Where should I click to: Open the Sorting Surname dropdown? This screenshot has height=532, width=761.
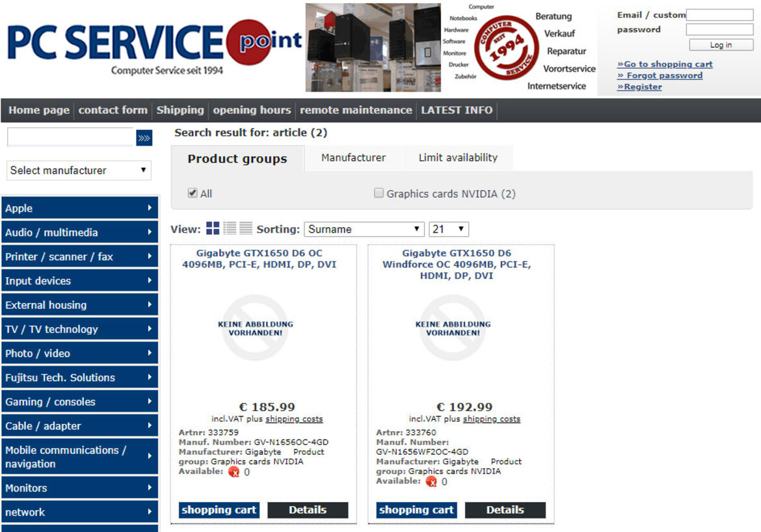tap(364, 229)
